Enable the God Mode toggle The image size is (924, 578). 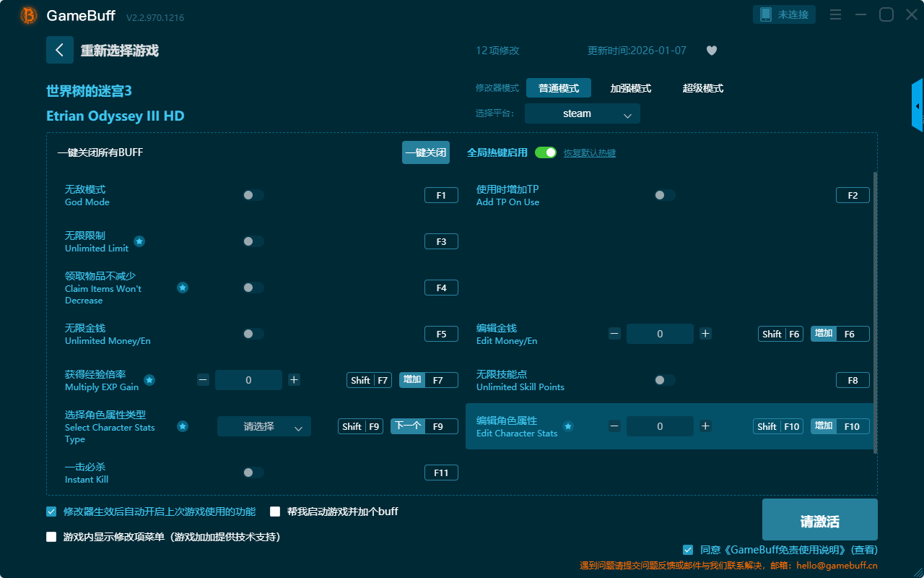(x=253, y=195)
